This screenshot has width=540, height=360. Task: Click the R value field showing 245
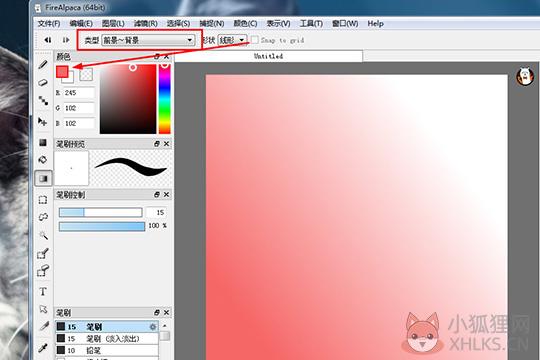79,93
